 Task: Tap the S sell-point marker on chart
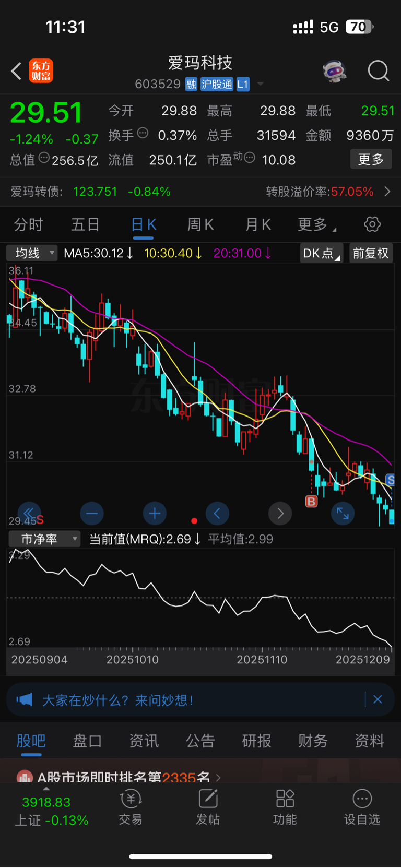tap(390, 480)
